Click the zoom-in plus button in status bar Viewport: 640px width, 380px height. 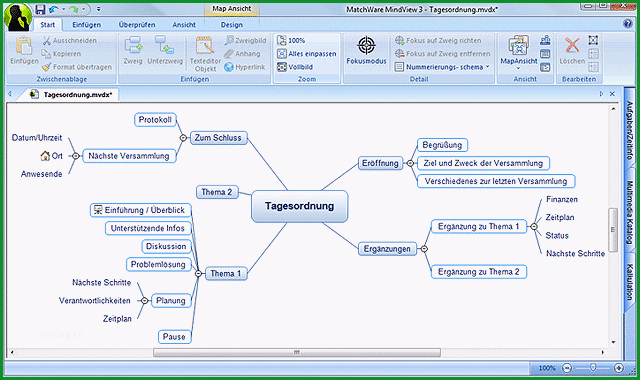click(618, 368)
